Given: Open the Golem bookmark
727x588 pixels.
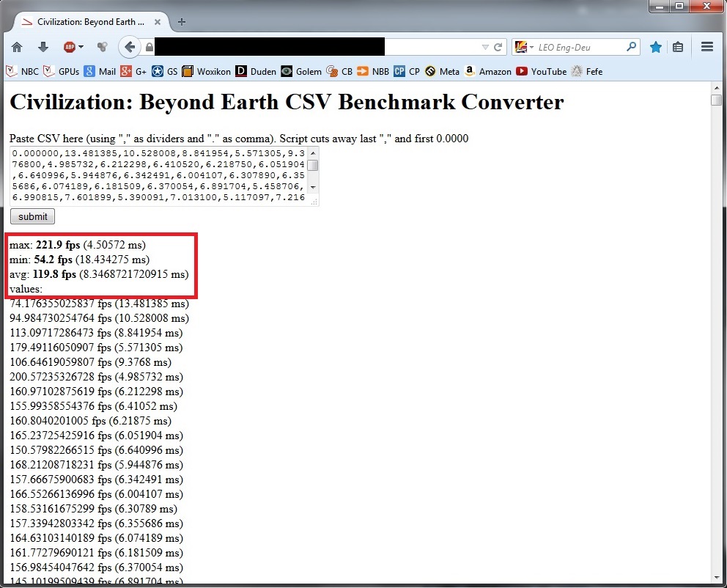Looking at the screenshot, I should [x=301, y=71].
